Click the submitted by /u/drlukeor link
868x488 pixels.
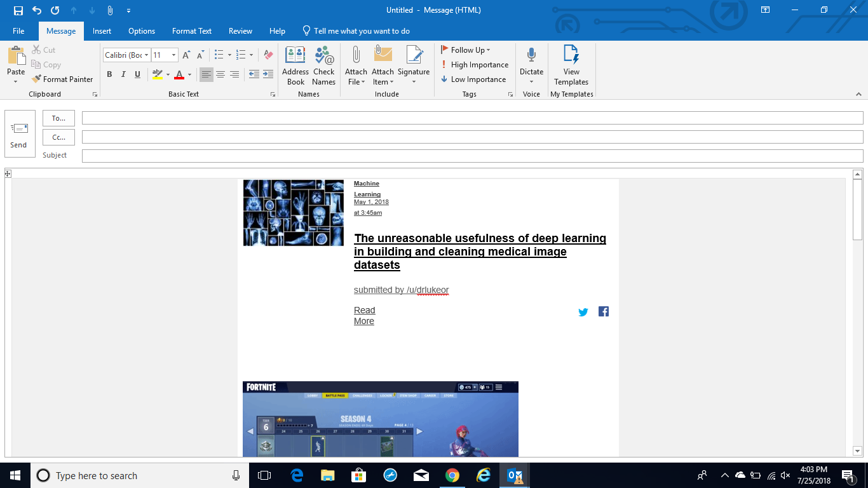coord(402,290)
